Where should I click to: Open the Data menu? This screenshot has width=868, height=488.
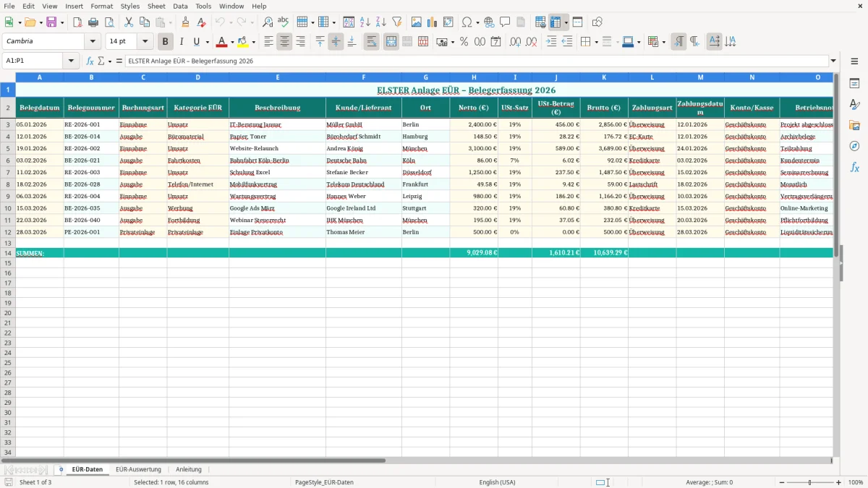[180, 6]
